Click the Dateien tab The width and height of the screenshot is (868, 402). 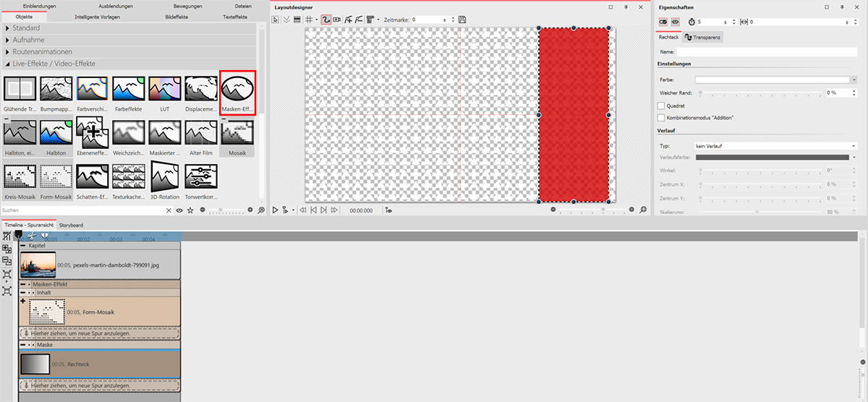pyautogui.click(x=243, y=6)
